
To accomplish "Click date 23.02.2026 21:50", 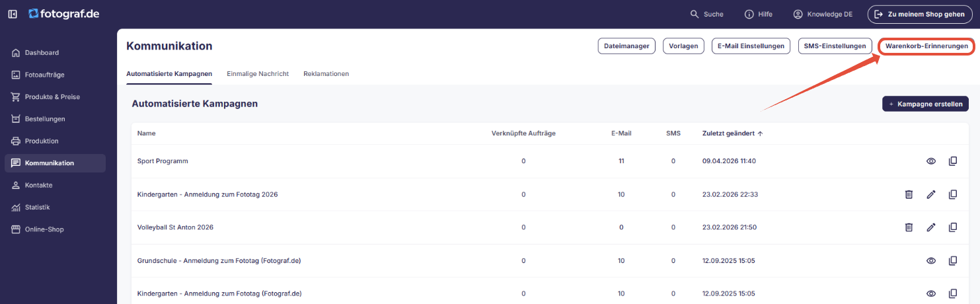I will (x=730, y=227).
